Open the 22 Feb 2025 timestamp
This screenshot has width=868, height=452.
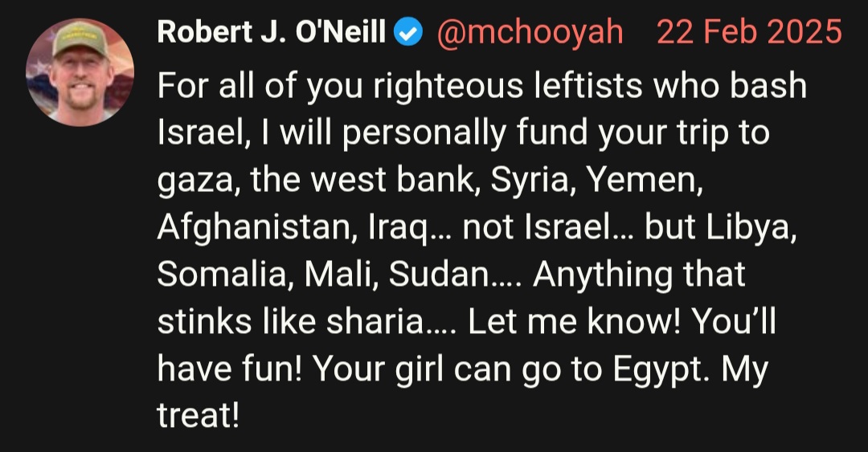click(x=750, y=32)
